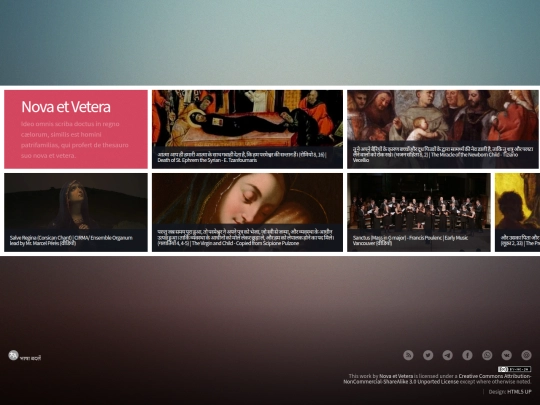The height and width of the screenshot is (405, 540).
Task: Open the HTML5 UP design link
Action: click(x=519, y=392)
